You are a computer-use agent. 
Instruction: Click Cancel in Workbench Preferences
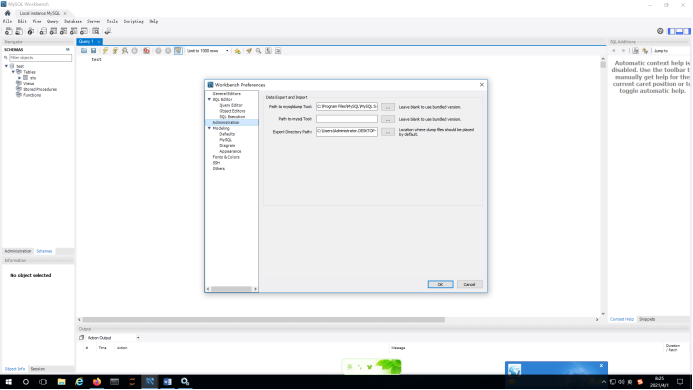[x=469, y=284]
